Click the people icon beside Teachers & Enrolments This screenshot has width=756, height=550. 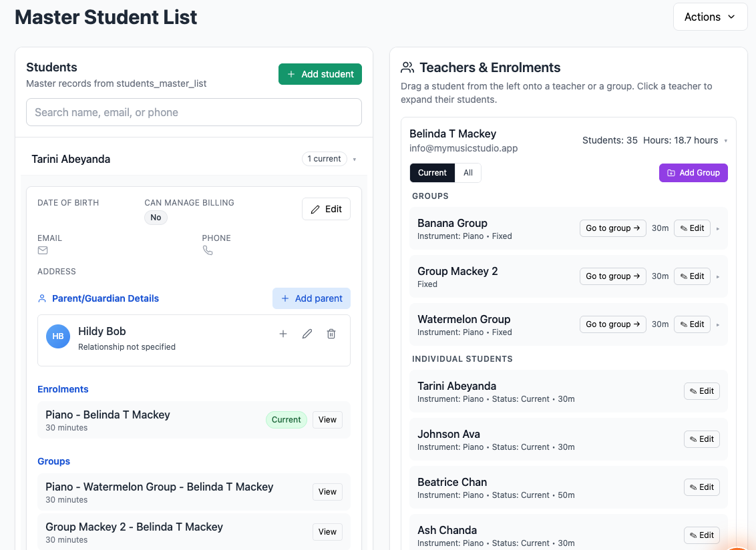point(406,67)
